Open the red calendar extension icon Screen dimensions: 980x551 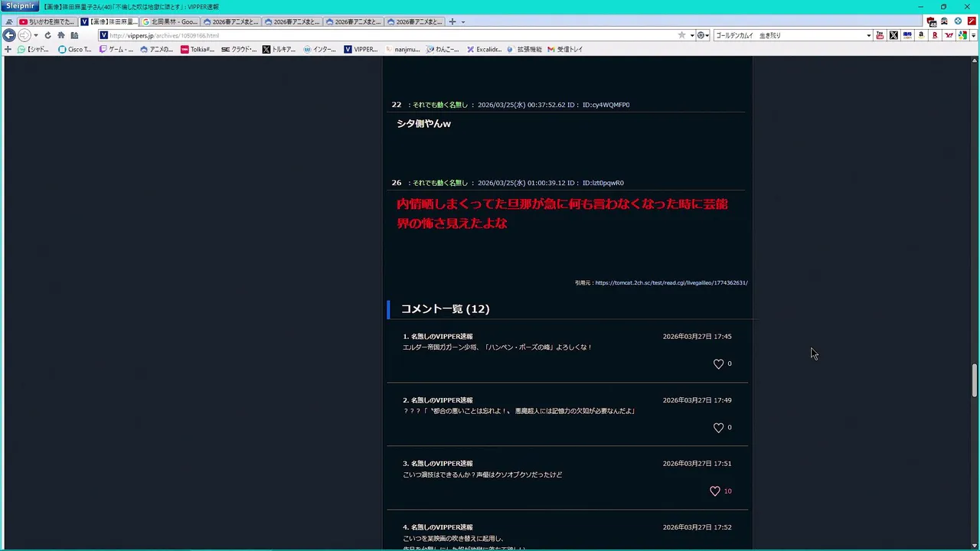(931, 21)
